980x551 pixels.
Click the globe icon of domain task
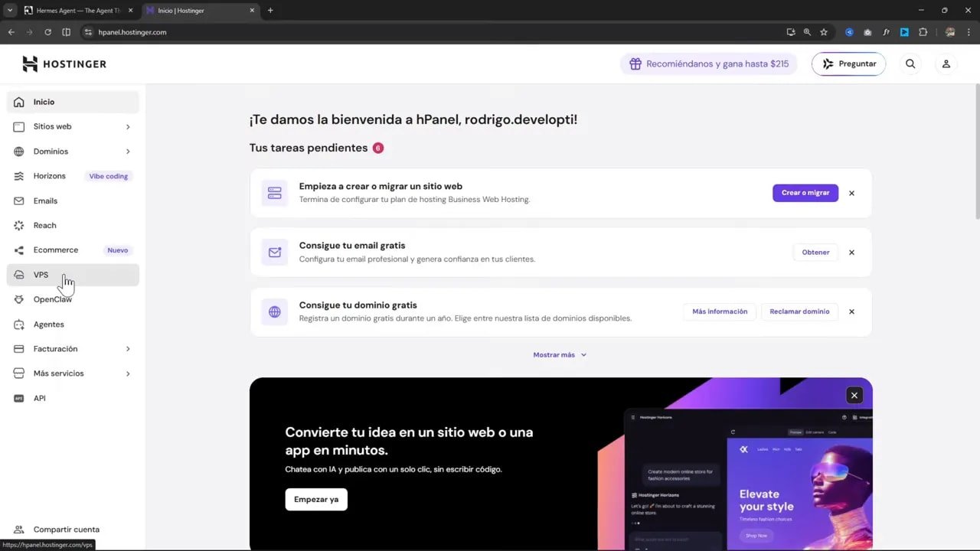coord(274,311)
